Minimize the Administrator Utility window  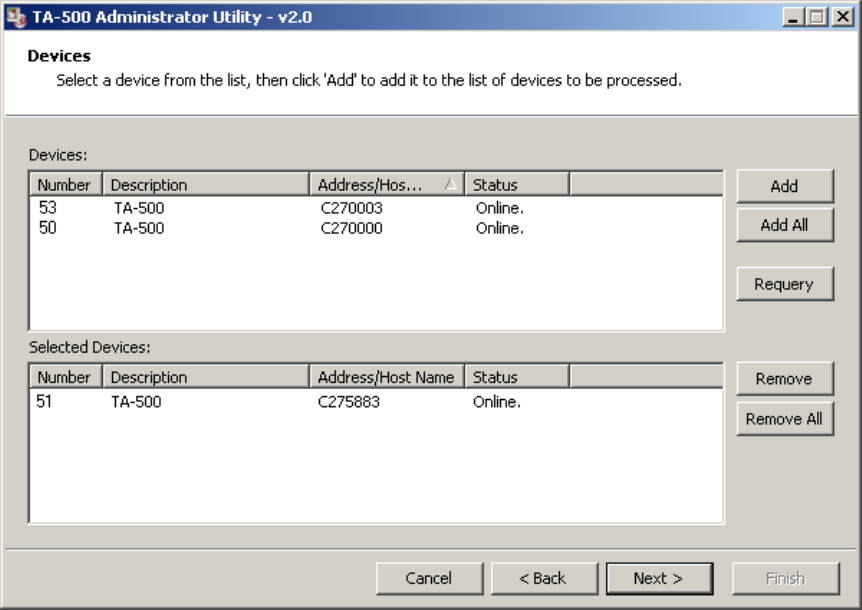point(793,17)
